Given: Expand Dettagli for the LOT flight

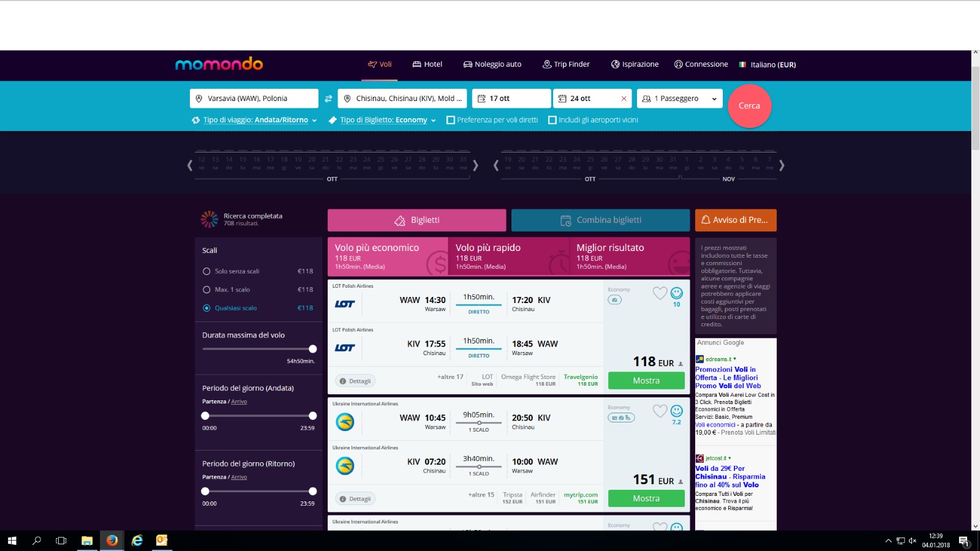Looking at the screenshot, I should (x=355, y=381).
